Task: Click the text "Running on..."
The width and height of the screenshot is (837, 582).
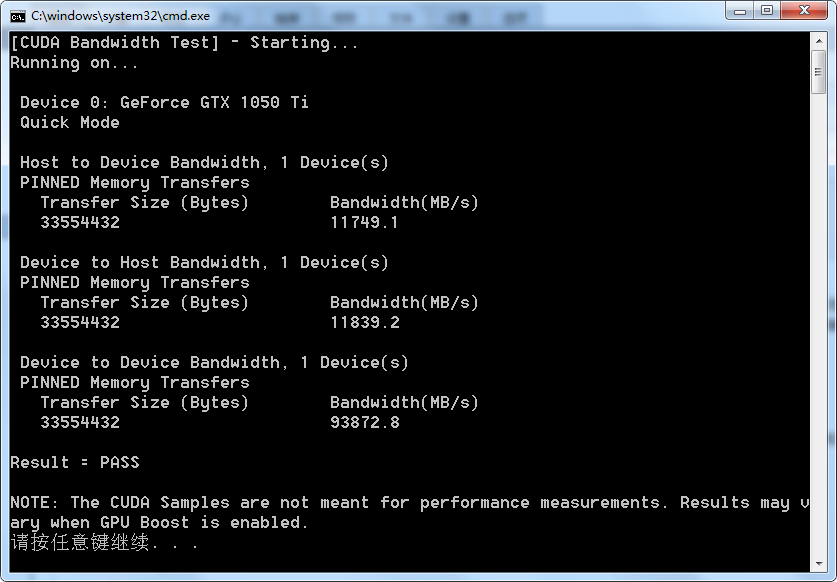Action: pos(74,63)
